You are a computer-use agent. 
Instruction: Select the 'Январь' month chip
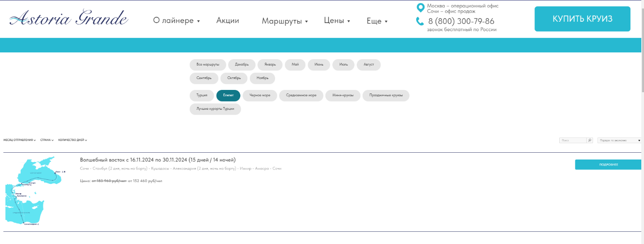[x=270, y=65]
